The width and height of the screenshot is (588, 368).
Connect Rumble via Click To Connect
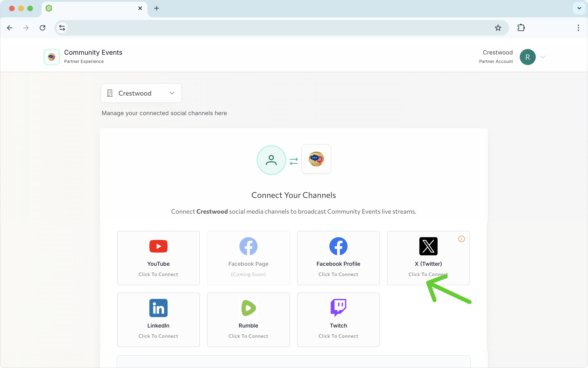[x=248, y=336]
